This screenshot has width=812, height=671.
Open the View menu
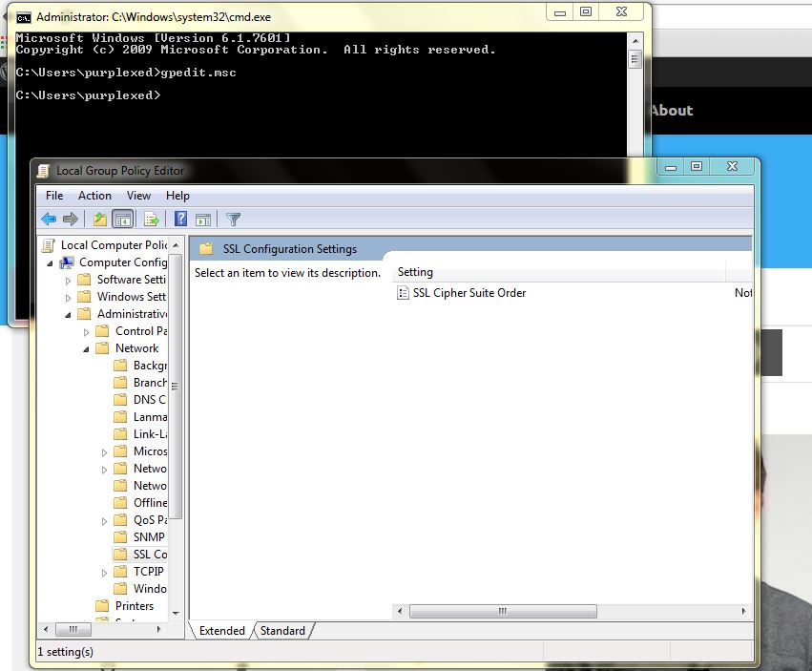pyautogui.click(x=139, y=196)
